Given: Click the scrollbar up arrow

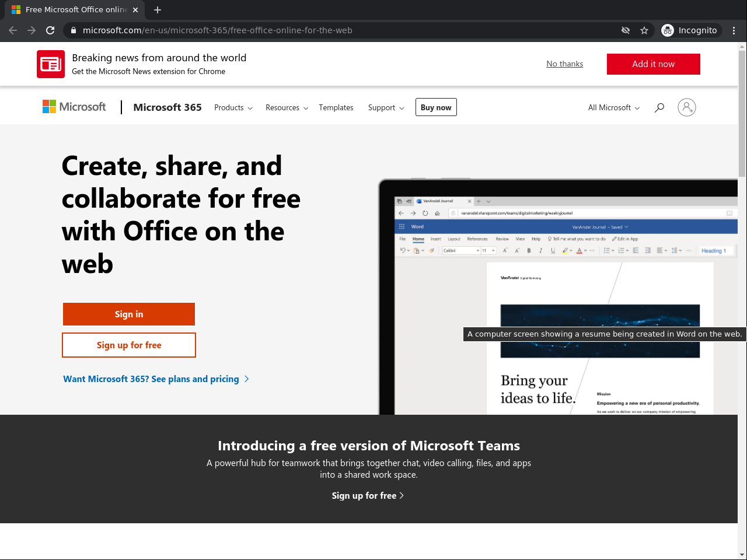Looking at the screenshot, I should click(x=742, y=46).
